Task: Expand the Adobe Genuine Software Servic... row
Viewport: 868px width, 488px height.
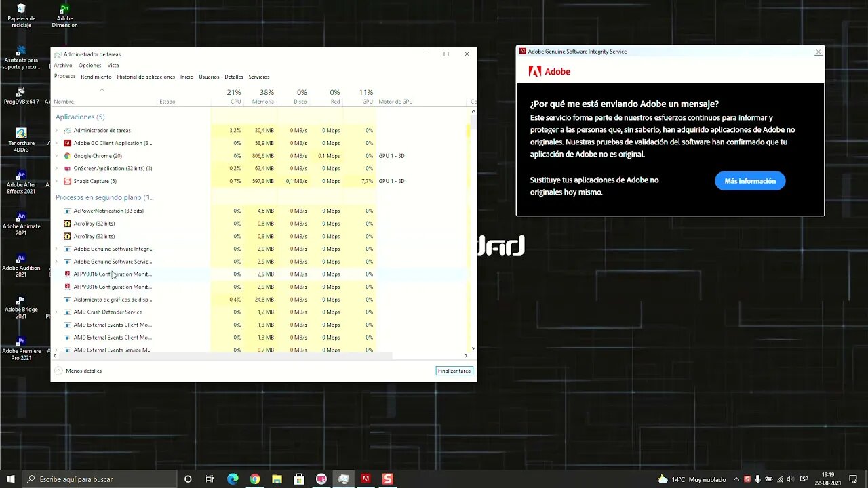Action: pyautogui.click(x=56, y=262)
